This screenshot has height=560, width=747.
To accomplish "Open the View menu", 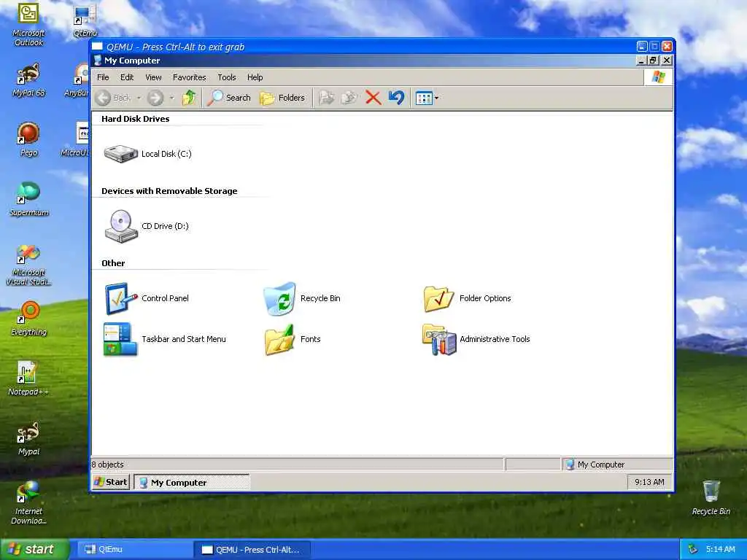I will coord(153,77).
